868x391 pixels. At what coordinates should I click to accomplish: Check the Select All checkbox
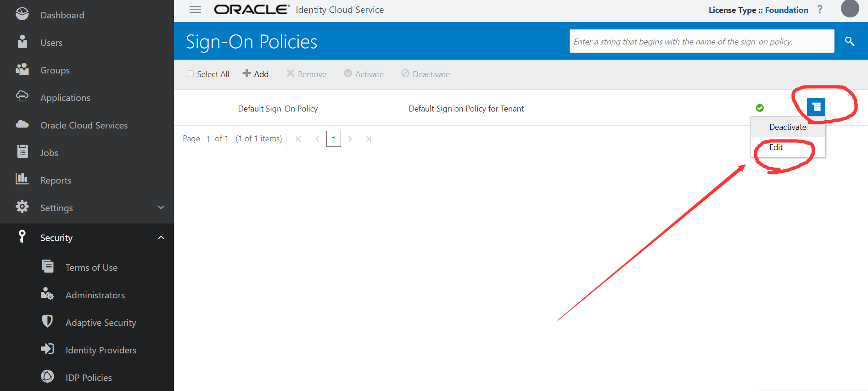[190, 74]
